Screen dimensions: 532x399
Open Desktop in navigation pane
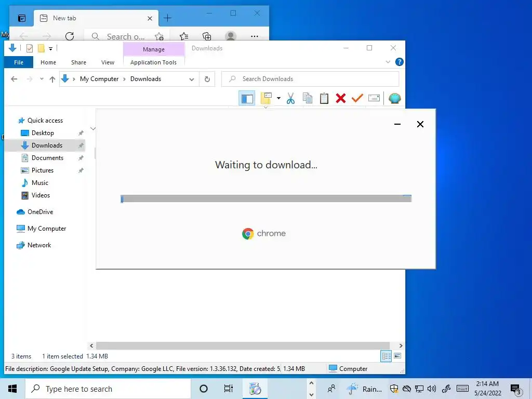pyautogui.click(x=43, y=133)
